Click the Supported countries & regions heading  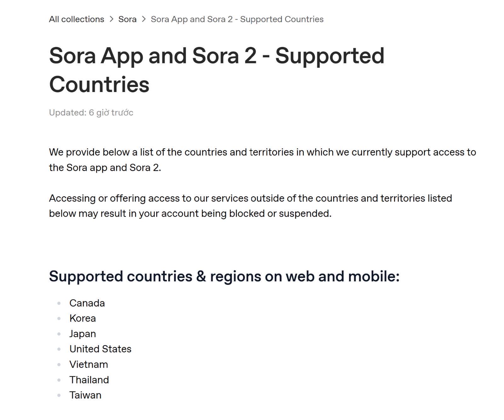point(224,276)
